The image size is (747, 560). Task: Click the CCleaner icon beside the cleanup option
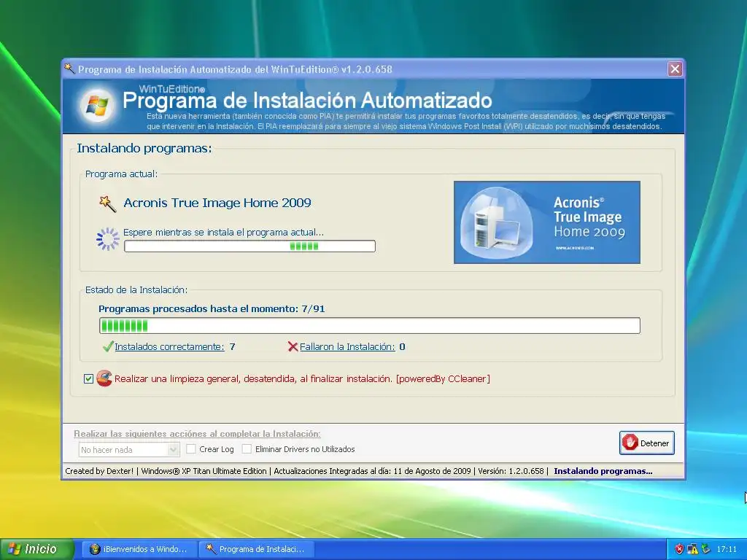pos(104,378)
